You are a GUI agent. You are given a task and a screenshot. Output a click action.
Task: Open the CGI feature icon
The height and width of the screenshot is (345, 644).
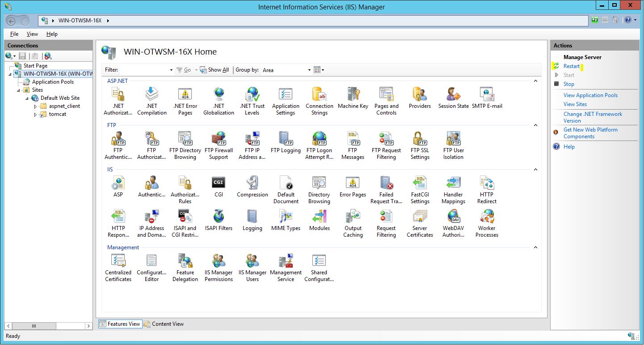(219, 187)
